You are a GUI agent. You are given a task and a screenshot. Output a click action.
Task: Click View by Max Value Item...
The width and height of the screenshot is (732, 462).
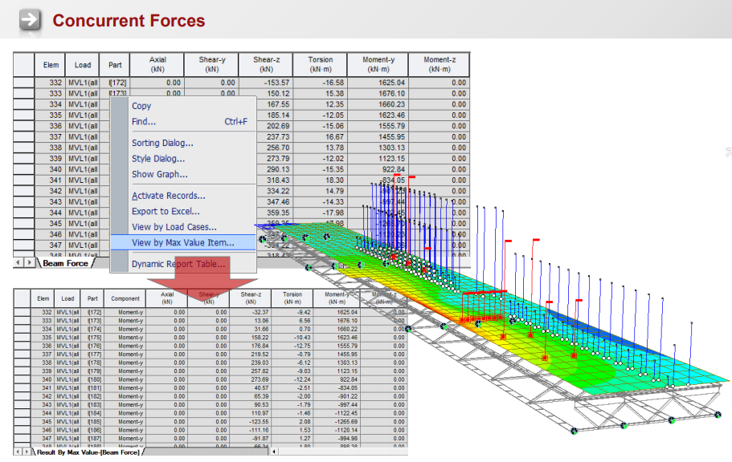pyautogui.click(x=182, y=242)
